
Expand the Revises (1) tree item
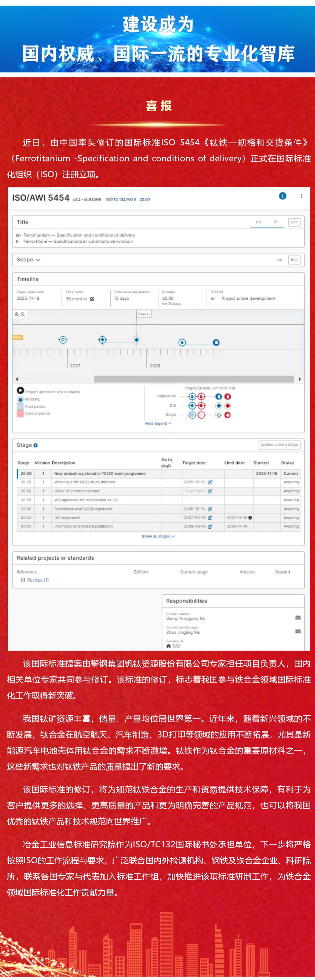23,580
